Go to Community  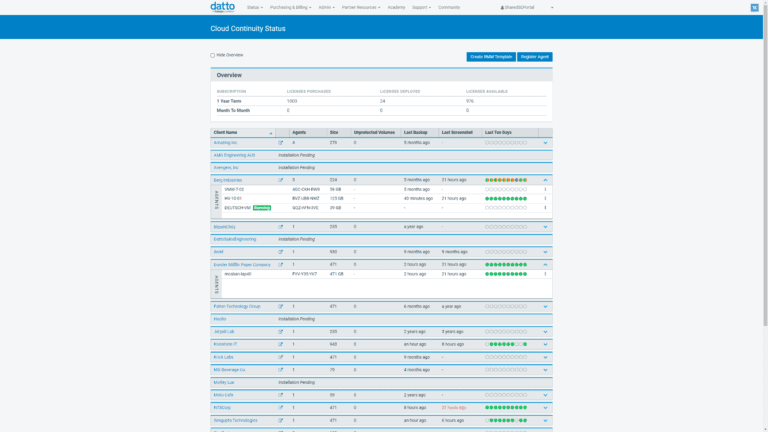449,7
